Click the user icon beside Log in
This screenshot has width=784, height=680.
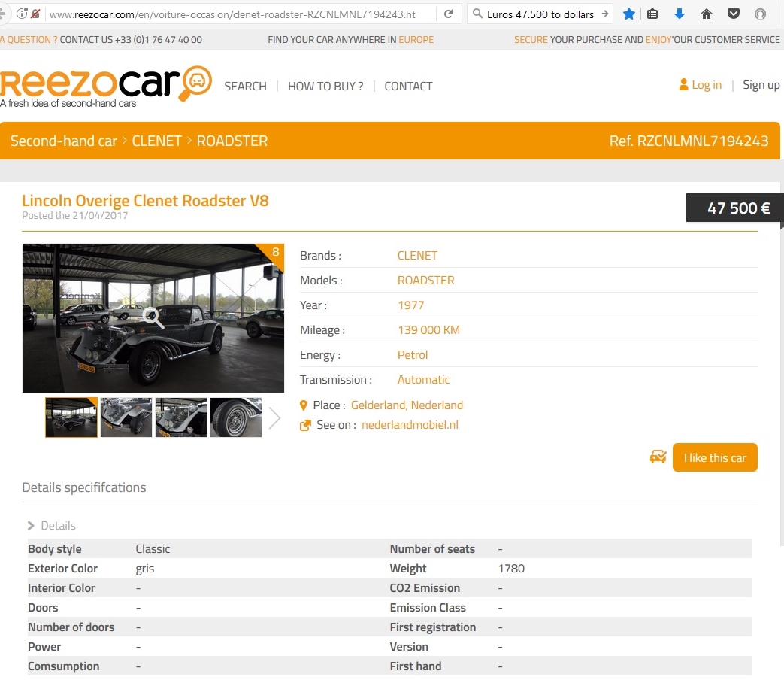tap(683, 84)
